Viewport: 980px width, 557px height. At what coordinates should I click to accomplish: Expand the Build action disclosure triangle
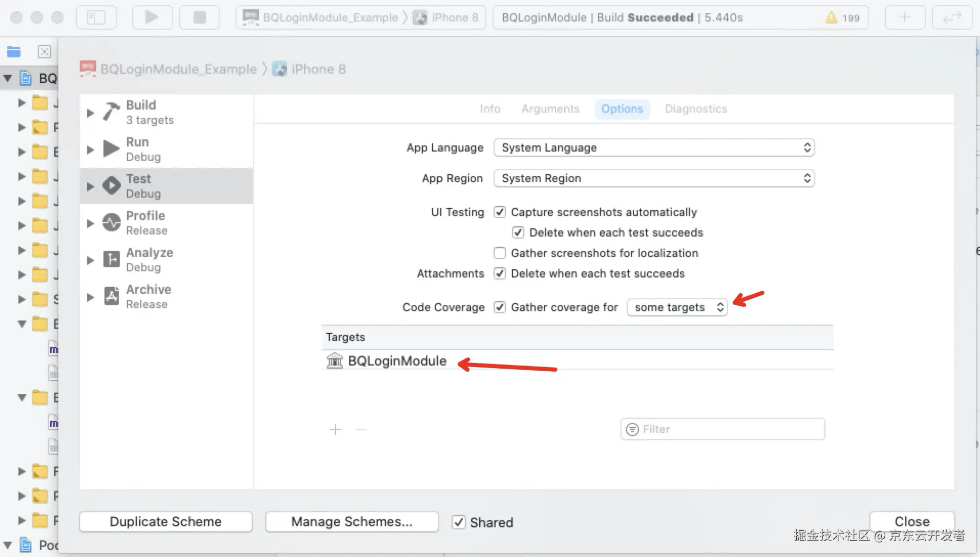point(91,113)
